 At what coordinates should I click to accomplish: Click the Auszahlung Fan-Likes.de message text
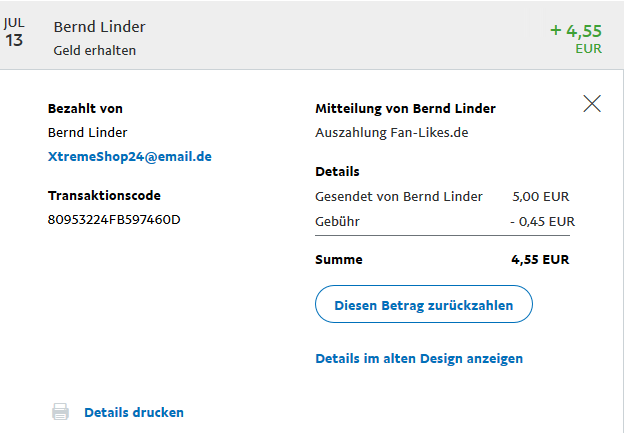[392, 132]
